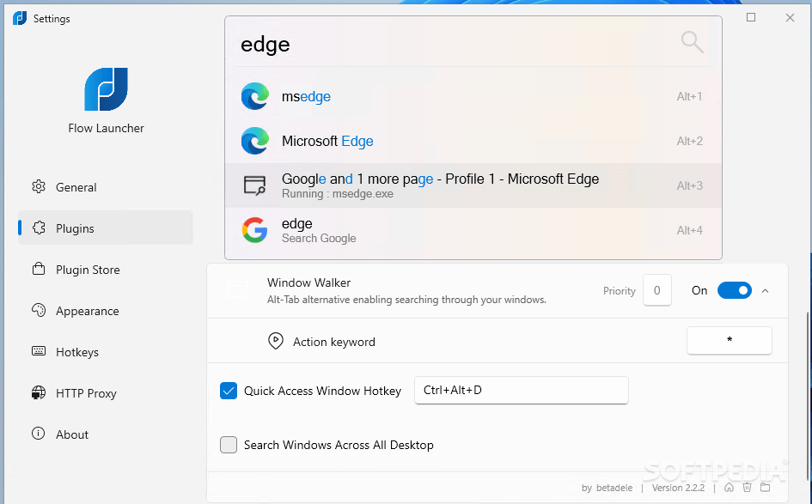This screenshot has width=812, height=504.
Task: Maximize the Settings window
Action: [751, 17]
